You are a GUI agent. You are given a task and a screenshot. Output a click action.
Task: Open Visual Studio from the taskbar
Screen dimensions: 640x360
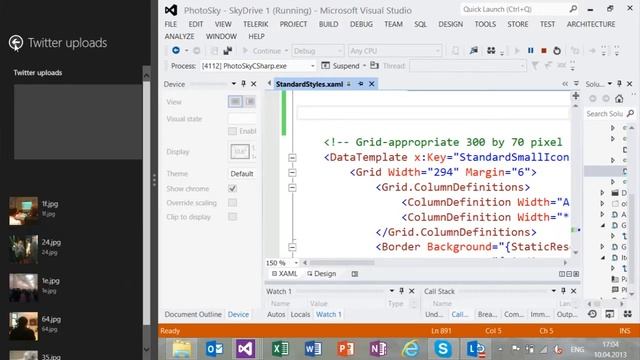(x=245, y=349)
